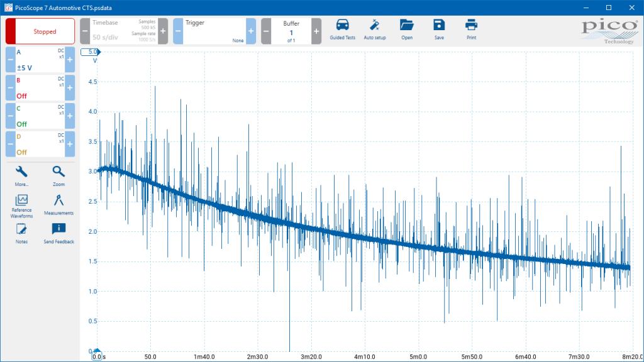Open the More wrench tools menu
Screen dimensions: 644x362
coord(21,176)
